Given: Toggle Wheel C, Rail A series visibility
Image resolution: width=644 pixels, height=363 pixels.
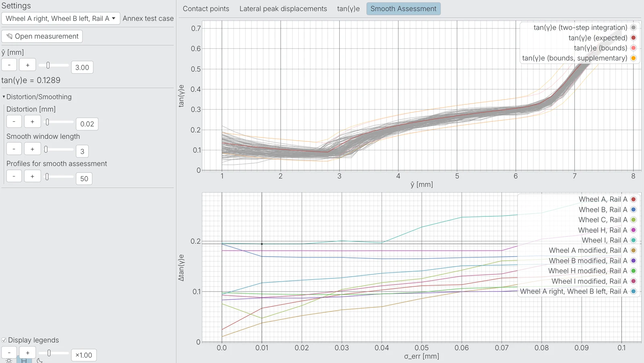Looking at the screenshot, I should [x=633, y=220].
